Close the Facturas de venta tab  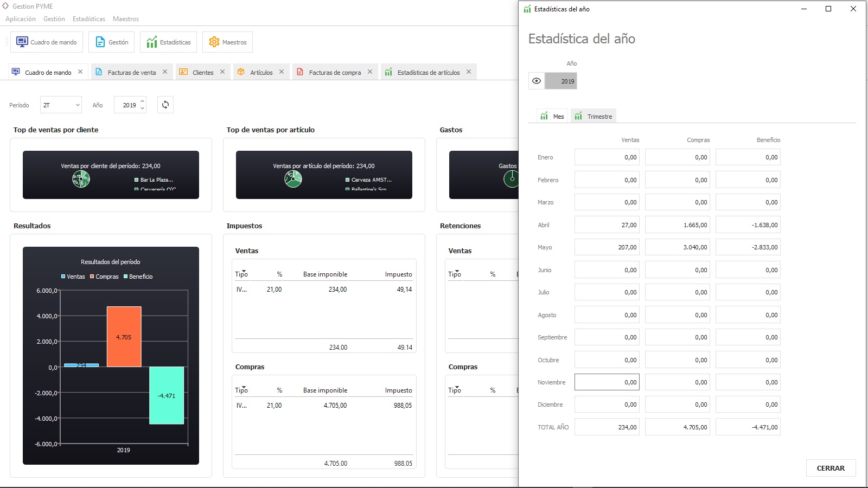(x=165, y=72)
